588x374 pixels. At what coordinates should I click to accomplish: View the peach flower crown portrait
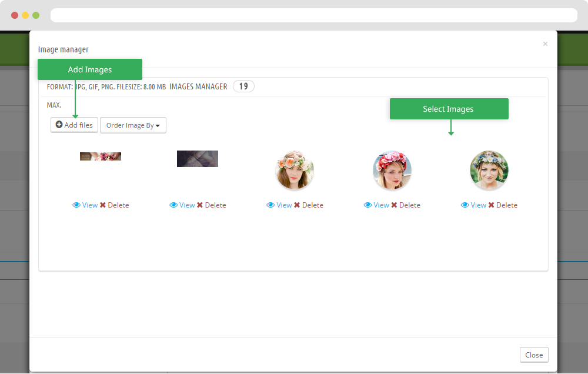coord(279,205)
